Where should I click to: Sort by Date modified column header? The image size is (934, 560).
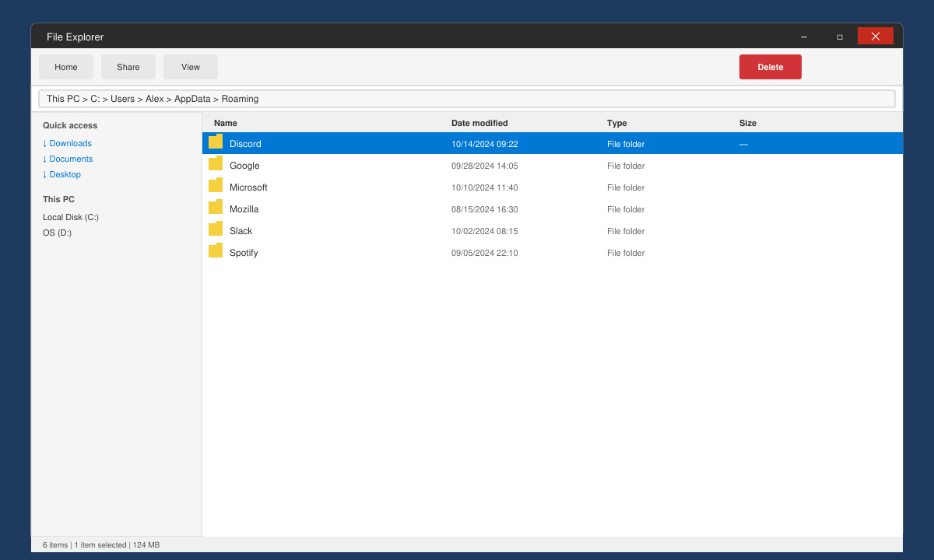[479, 123]
